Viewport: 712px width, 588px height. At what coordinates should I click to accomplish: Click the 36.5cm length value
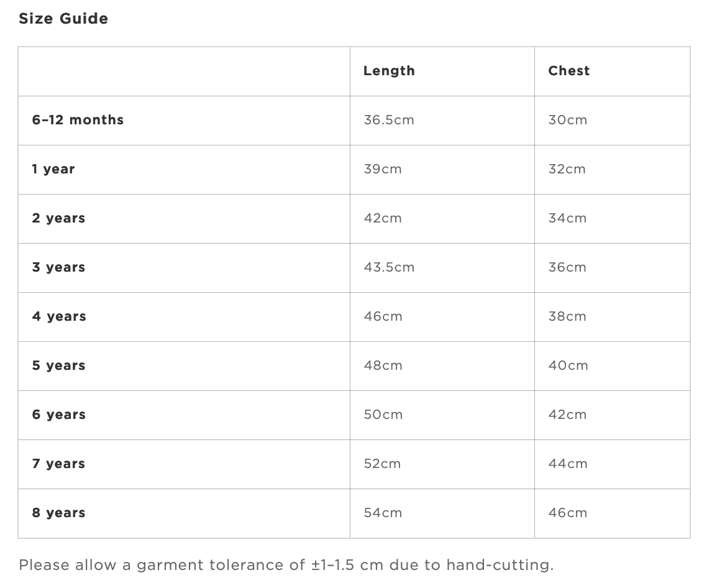pyautogui.click(x=389, y=120)
